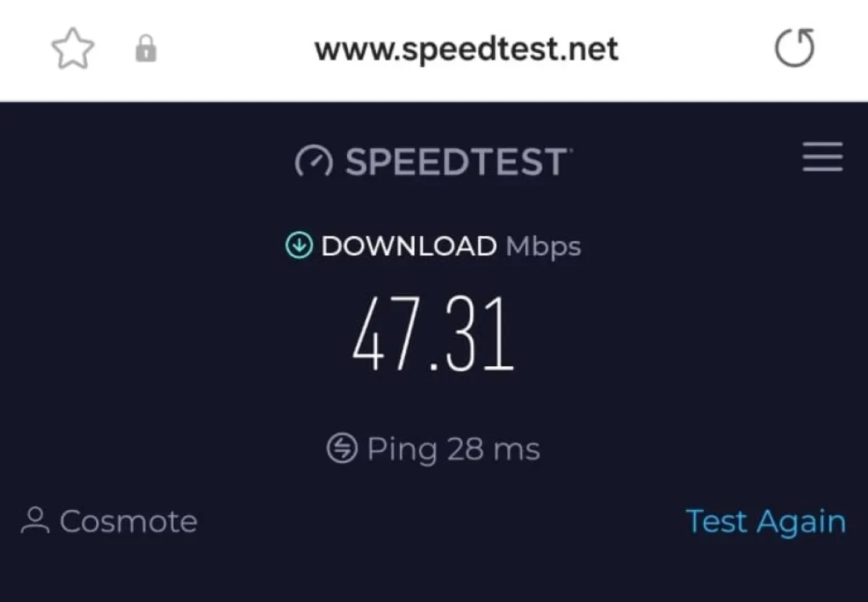Click the '28' ping value number
The width and height of the screenshot is (868, 602).
pos(465,449)
